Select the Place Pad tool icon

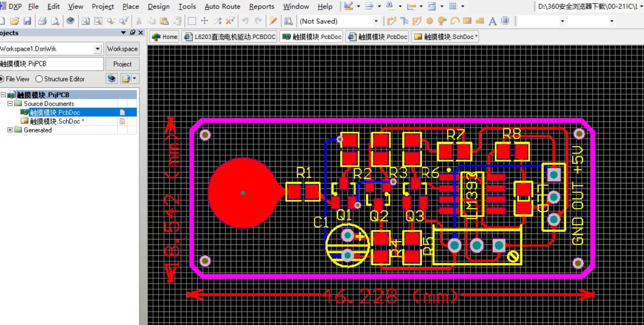[x=429, y=21]
